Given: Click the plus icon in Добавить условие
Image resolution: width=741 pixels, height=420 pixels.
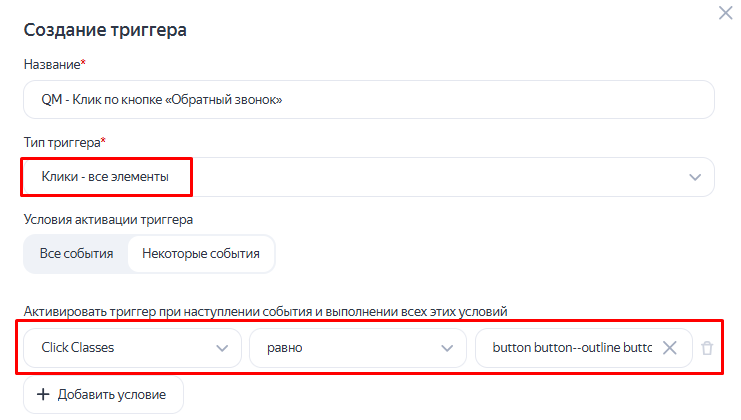Looking at the screenshot, I should point(43,394).
